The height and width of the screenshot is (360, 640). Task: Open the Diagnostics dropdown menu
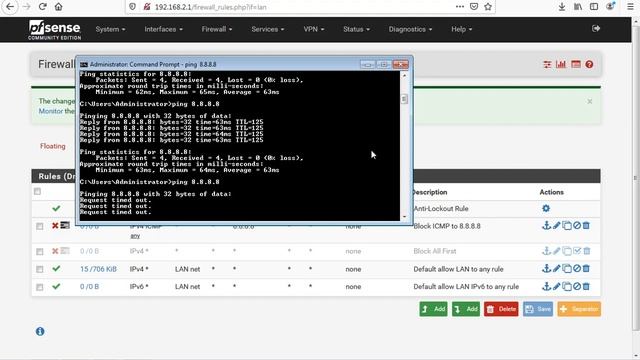tap(410, 29)
